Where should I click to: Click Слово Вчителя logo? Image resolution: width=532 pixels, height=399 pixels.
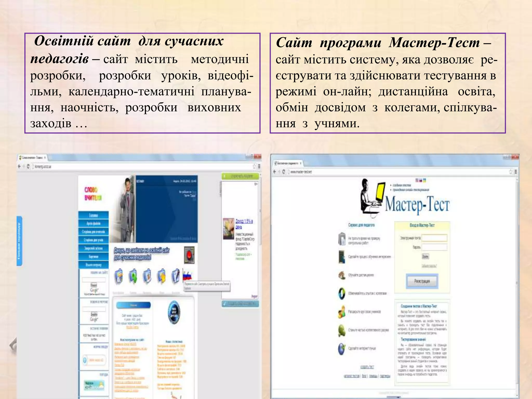point(93,194)
